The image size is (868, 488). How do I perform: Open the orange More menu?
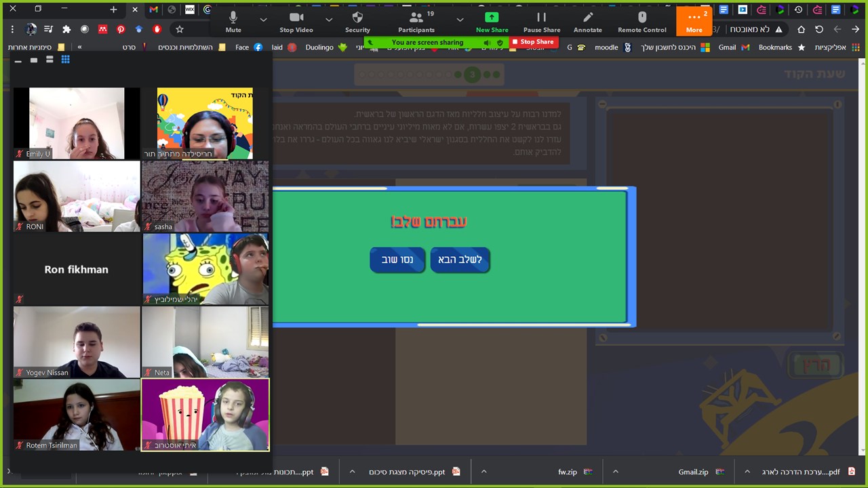pyautogui.click(x=694, y=21)
